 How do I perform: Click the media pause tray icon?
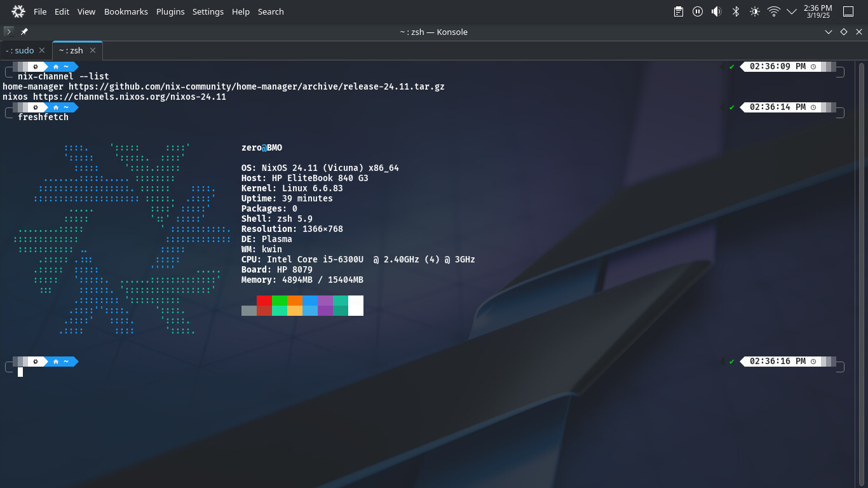[698, 11]
